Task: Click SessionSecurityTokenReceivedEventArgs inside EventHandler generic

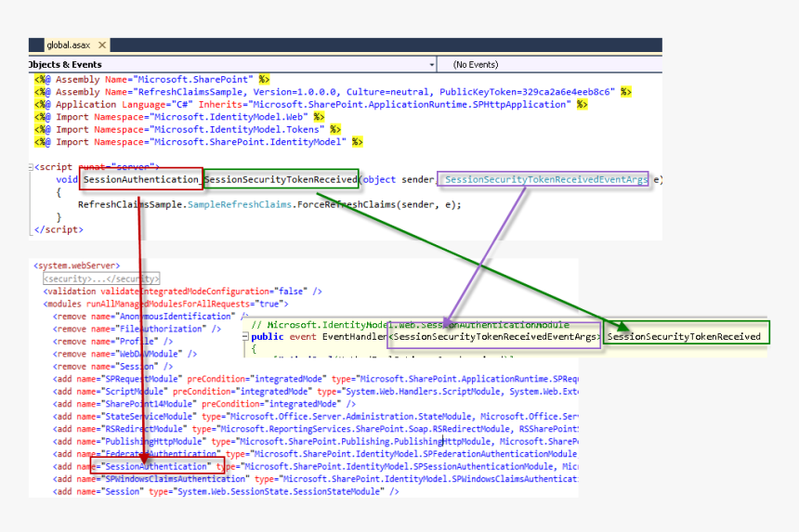Action: (494, 337)
